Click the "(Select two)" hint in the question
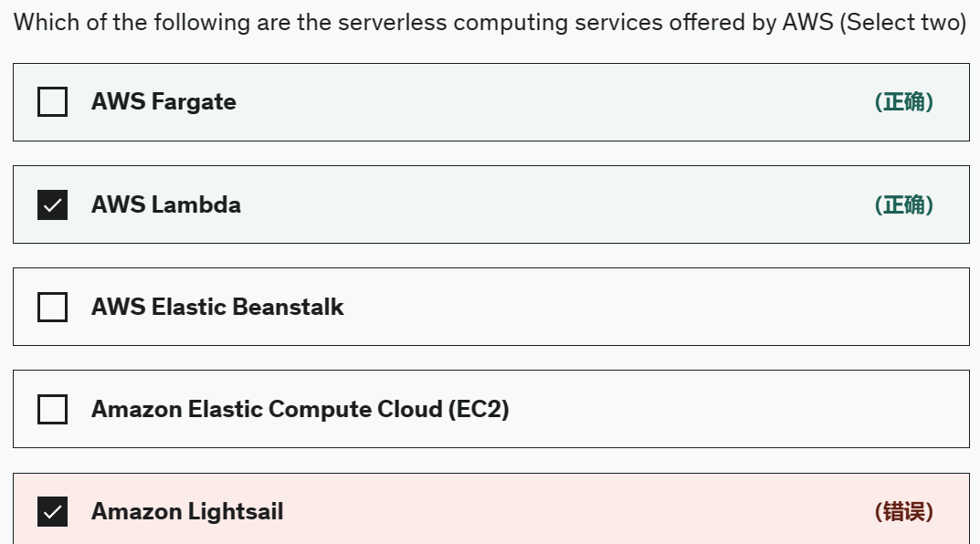This screenshot has height=544, width=980. [x=902, y=22]
